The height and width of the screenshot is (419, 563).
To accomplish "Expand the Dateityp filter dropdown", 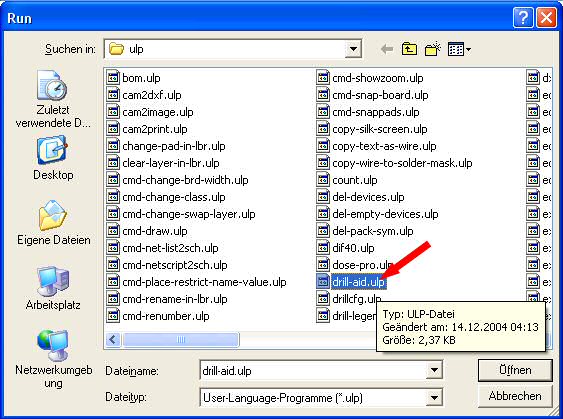I will (x=434, y=398).
